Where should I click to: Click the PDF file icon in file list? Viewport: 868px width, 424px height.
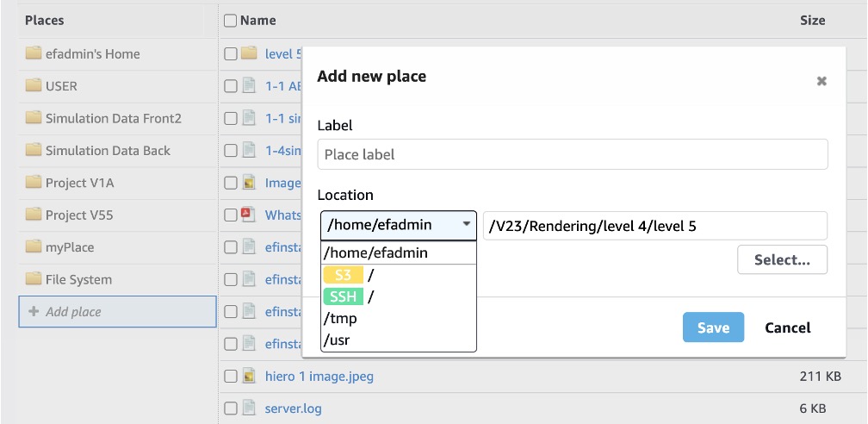(249, 215)
